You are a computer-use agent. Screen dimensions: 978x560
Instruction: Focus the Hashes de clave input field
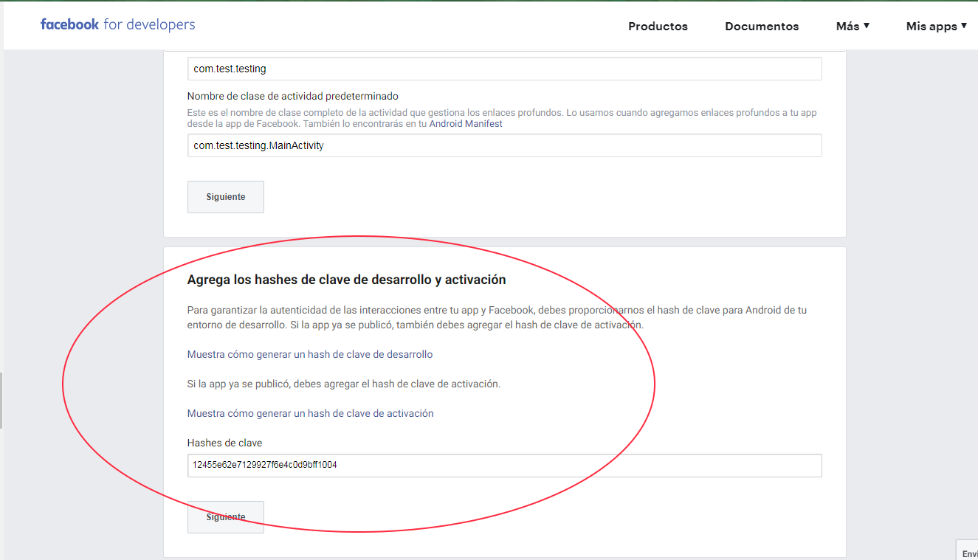click(505, 466)
